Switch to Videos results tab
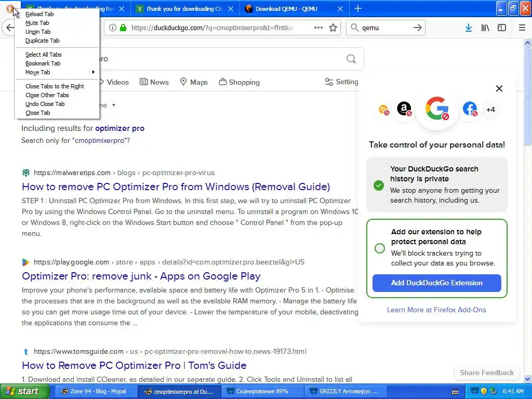The width and height of the screenshot is (532, 399). click(114, 82)
